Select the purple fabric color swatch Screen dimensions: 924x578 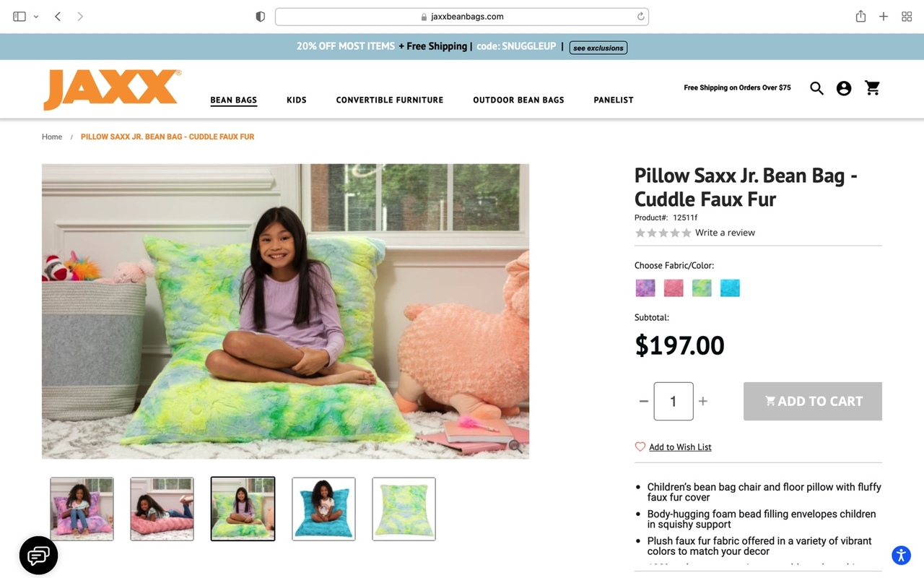click(645, 288)
